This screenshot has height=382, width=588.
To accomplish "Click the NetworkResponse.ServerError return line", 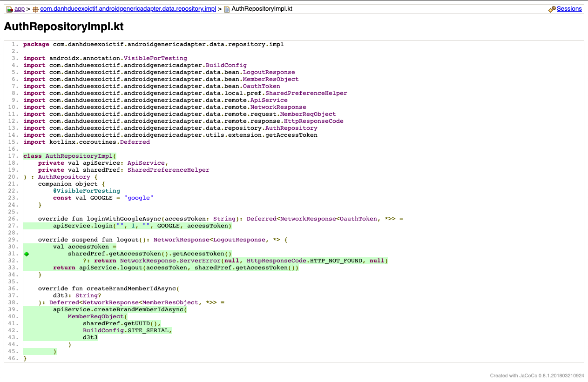I will (236, 261).
